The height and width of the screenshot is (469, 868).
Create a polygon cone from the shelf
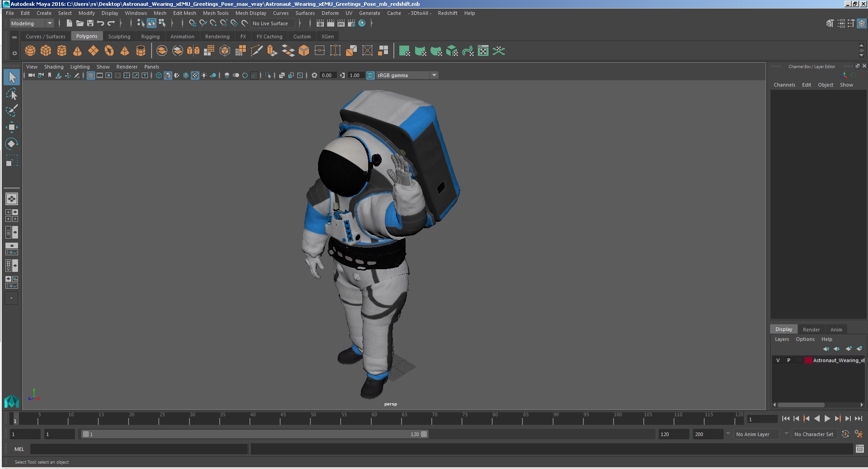pyautogui.click(x=78, y=51)
